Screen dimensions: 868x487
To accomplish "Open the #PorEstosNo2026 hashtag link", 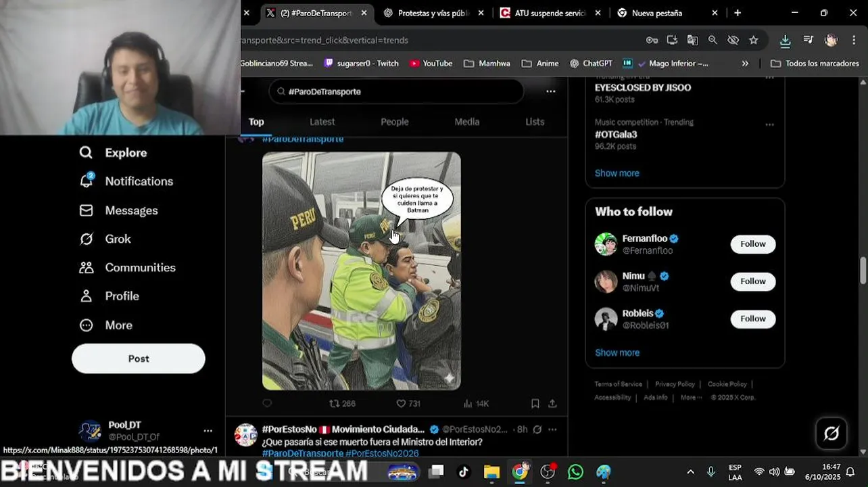I will (x=382, y=453).
